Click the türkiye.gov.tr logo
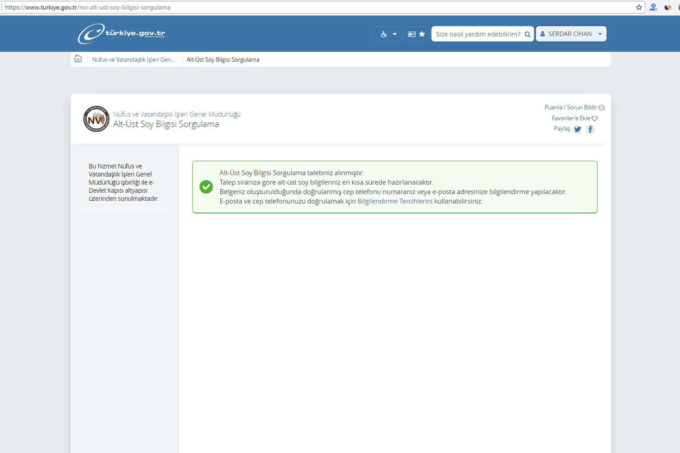 pos(124,33)
